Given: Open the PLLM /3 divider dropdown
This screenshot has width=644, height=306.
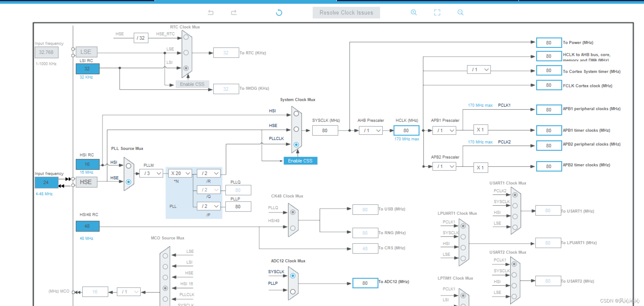Looking at the screenshot, I should click(151, 173).
